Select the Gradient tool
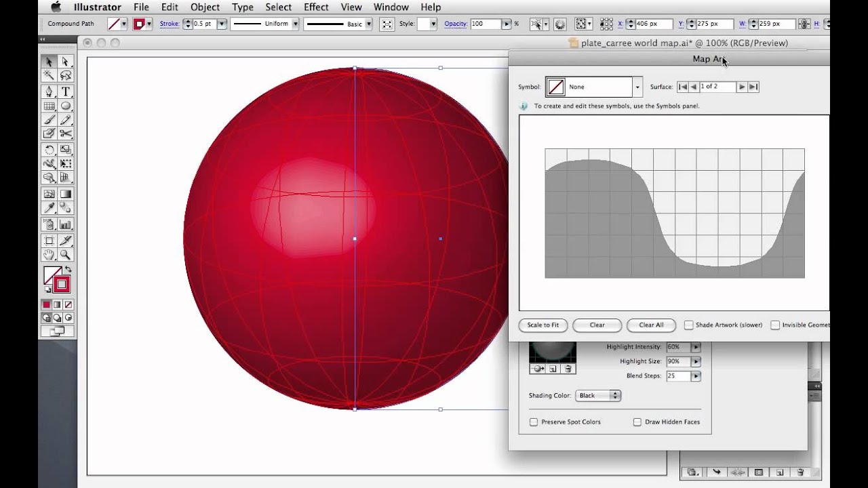 (65, 192)
